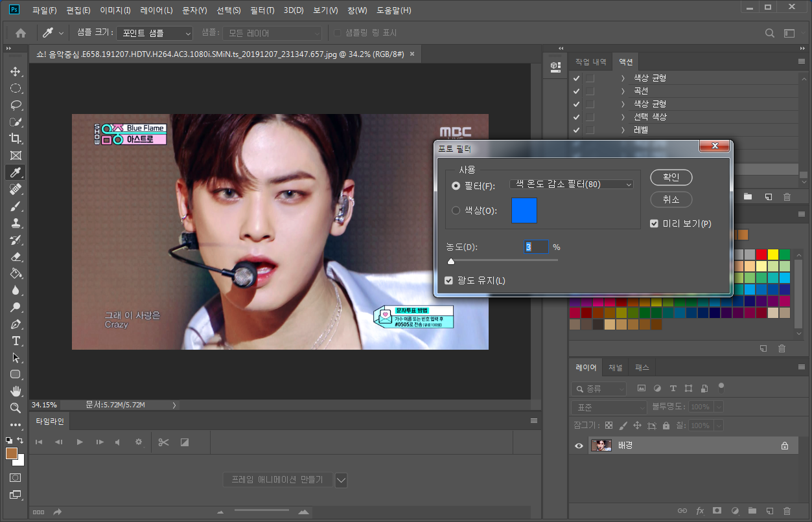Click the trash icon in Layers panel

tap(787, 511)
